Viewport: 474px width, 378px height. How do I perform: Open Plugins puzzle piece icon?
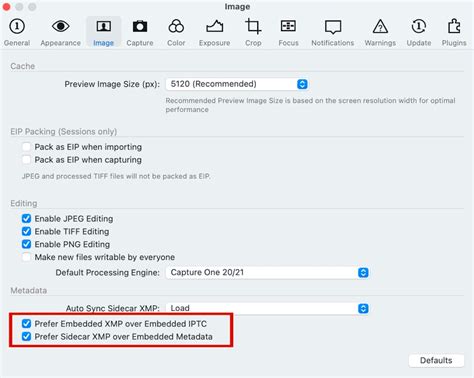point(454,32)
